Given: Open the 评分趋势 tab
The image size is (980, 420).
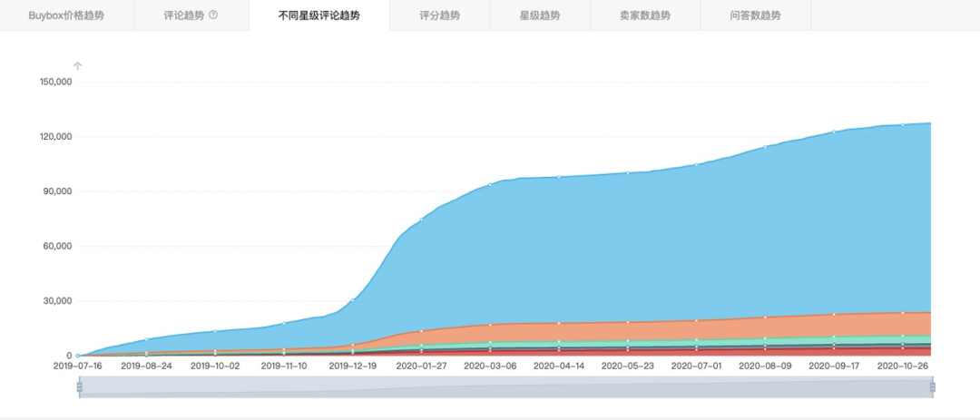Looking at the screenshot, I should (x=439, y=15).
